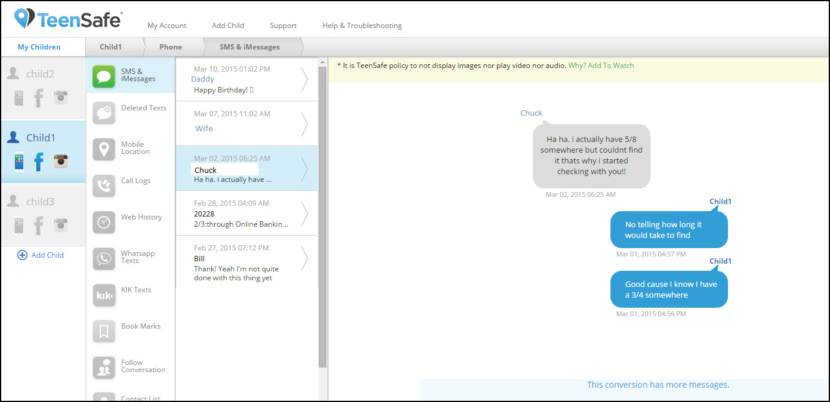This screenshot has width=830, height=402.
Task: Click the SMS & iMessages breadcrumb
Action: pos(250,47)
